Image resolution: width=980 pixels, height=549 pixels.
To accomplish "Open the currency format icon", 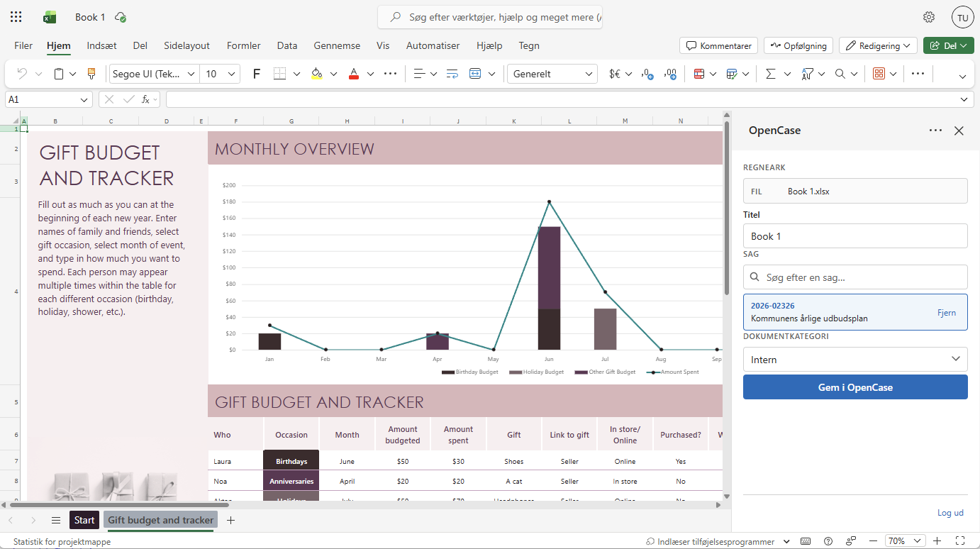I will click(615, 74).
